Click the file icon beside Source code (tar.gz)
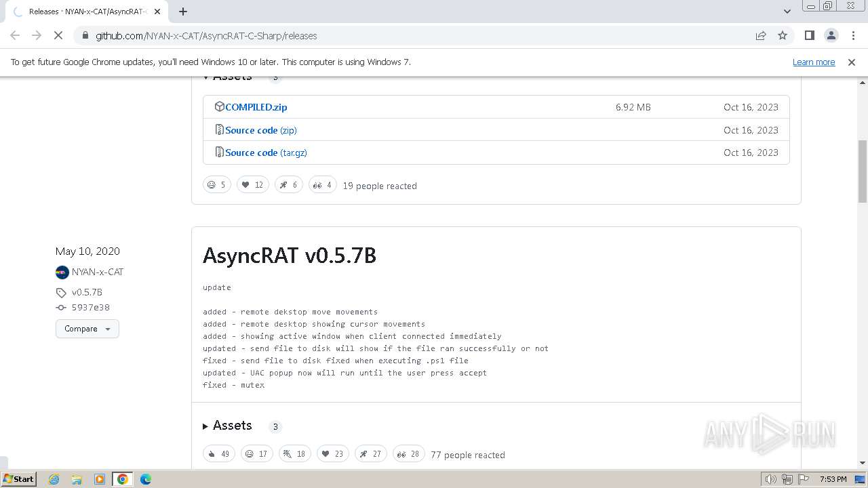Image resolution: width=868 pixels, height=488 pixels. [x=220, y=152]
